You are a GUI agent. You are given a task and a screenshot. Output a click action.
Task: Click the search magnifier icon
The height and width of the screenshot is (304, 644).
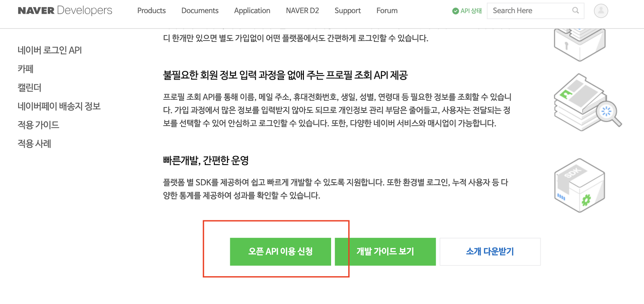pos(576,11)
